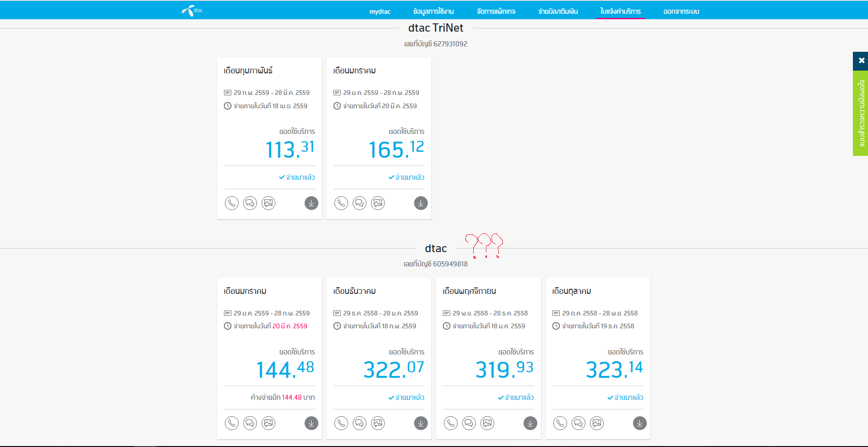Click the large 144.48 service amount
Viewport: 868px width, 447px height.
(285, 370)
